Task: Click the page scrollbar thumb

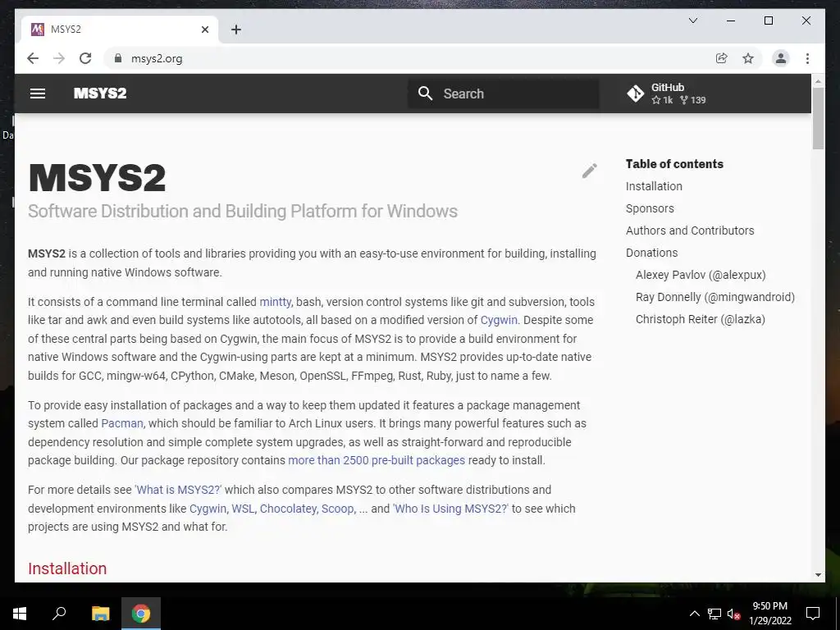Action: tap(818, 118)
